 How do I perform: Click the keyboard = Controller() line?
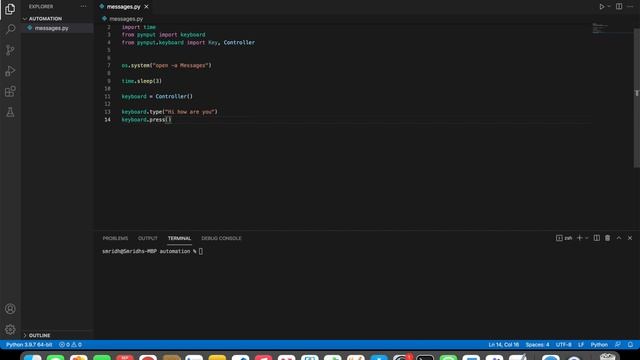[157, 96]
